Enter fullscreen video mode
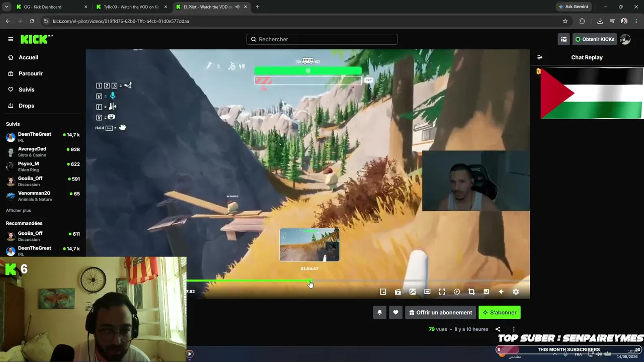The width and height of the screenshot is (644, 362). click(442, 292)
